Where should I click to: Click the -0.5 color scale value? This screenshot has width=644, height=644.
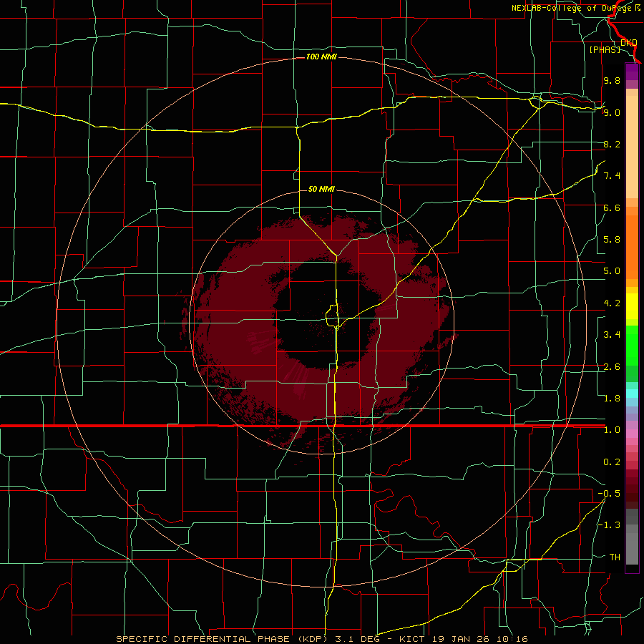coord(609,494)
